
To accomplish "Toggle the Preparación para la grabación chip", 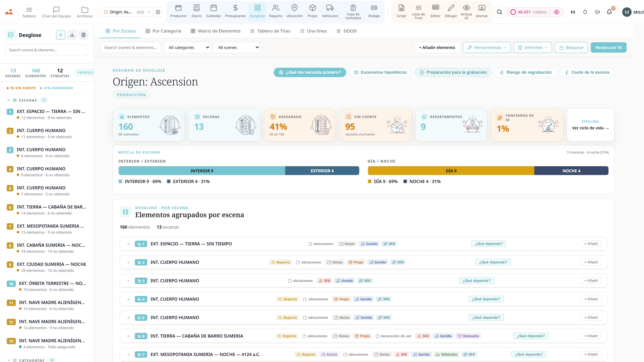I will pyautogui.click(x=453, y=72).
